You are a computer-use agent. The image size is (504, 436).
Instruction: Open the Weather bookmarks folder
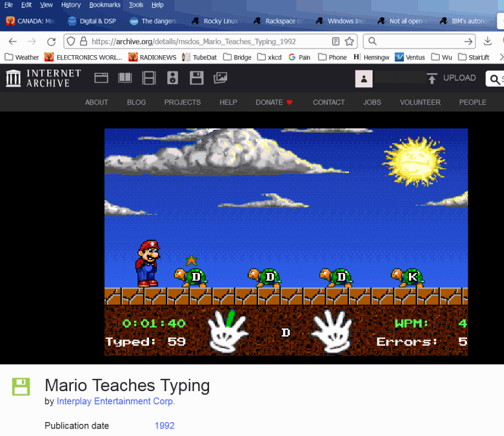click(22, 57)
